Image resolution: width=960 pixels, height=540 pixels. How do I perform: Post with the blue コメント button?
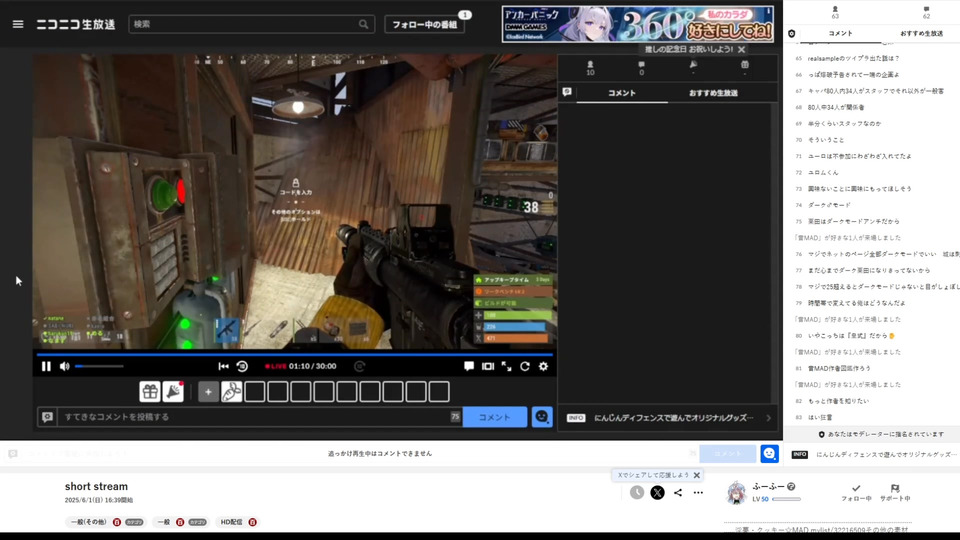click(495, 417)
